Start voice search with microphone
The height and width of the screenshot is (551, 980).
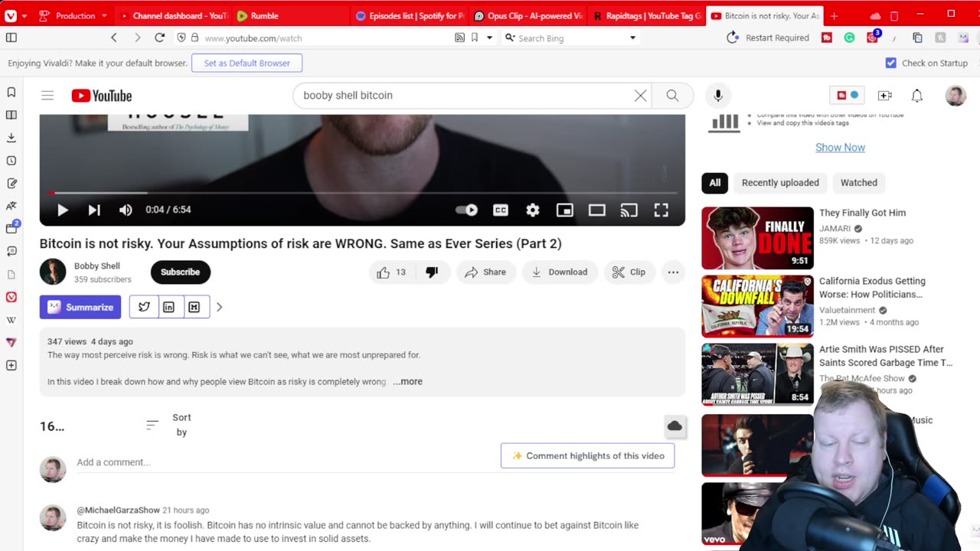pos(718,96)
